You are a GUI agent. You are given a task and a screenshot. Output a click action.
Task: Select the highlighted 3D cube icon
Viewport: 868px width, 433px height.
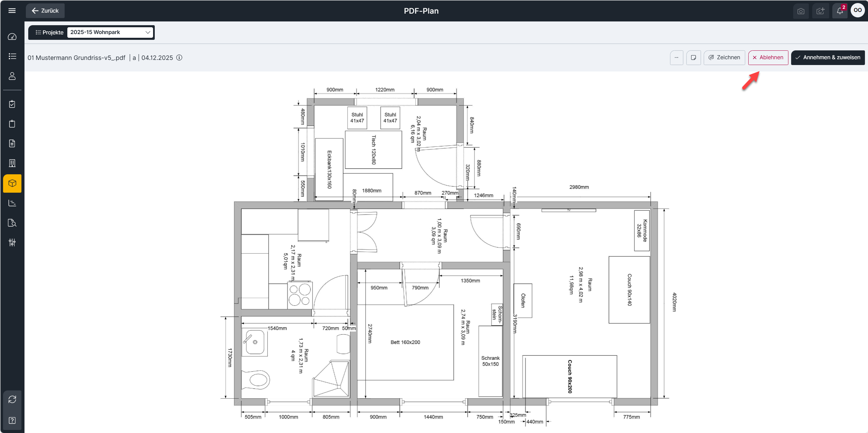[x=12, y=183]
